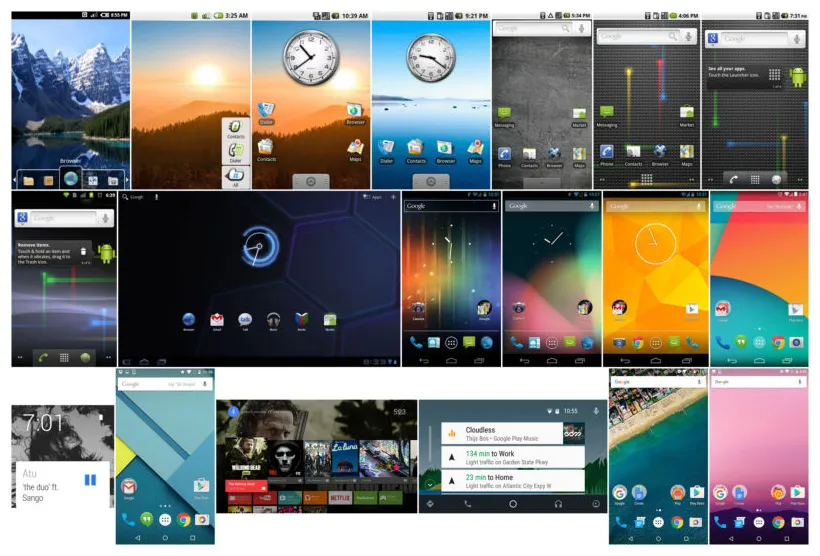This screenshot has width=820, height=556.
Task: Tap Phone on the 4:06 PM screen
Action: click(607, 156)
